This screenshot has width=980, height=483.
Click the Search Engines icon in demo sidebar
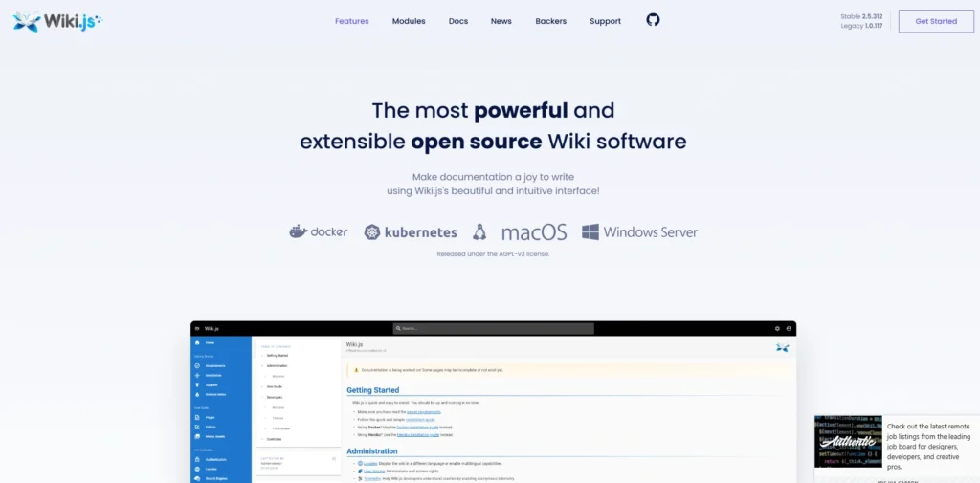pos(197,478)
